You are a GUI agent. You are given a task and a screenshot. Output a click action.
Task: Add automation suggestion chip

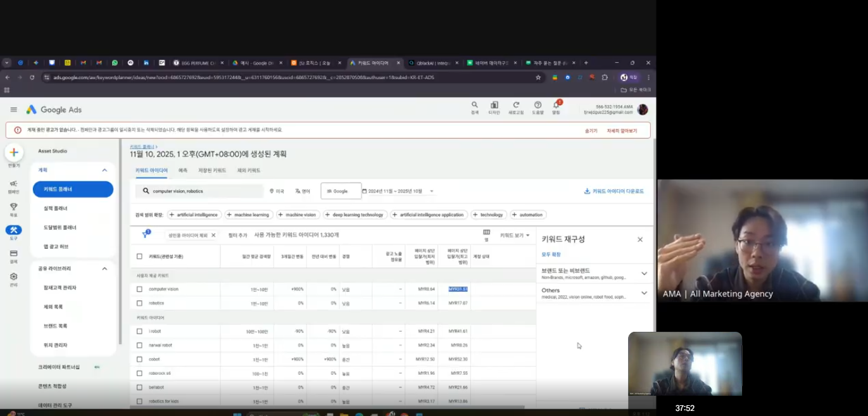coord(528,215)
